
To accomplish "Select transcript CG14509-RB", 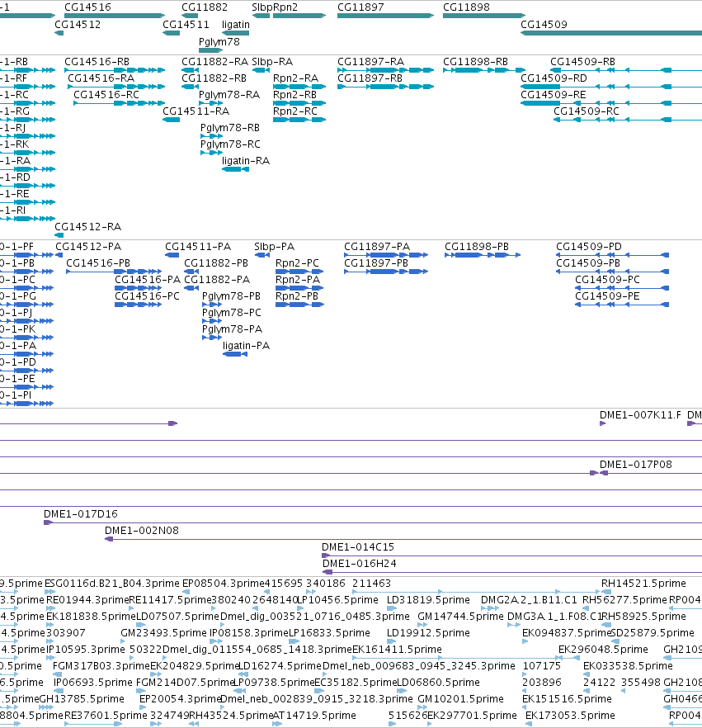I will tap(582, 62).
